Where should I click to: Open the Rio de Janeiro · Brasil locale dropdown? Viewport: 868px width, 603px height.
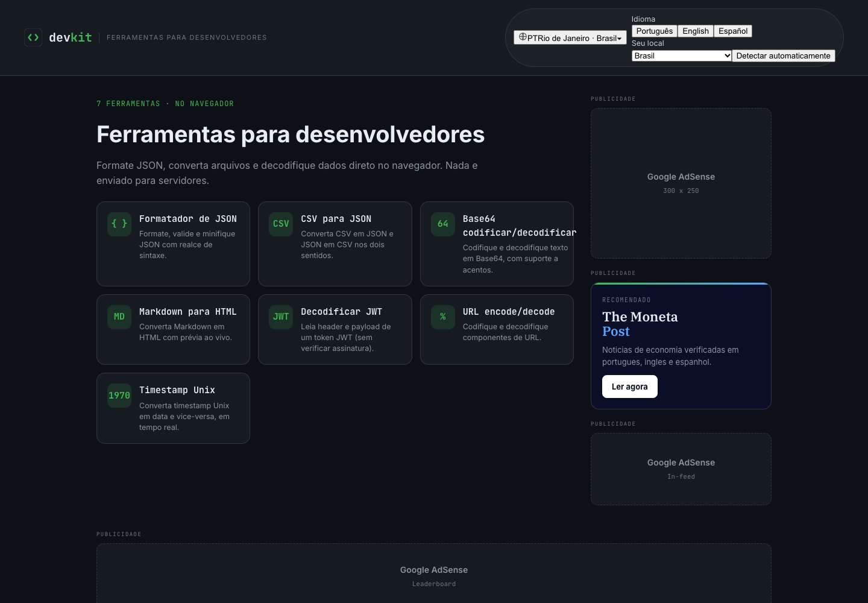click(x=570, y=37)
